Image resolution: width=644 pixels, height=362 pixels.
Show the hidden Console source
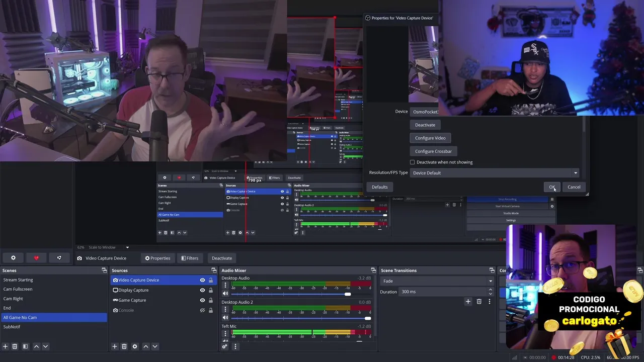(202, 310)
